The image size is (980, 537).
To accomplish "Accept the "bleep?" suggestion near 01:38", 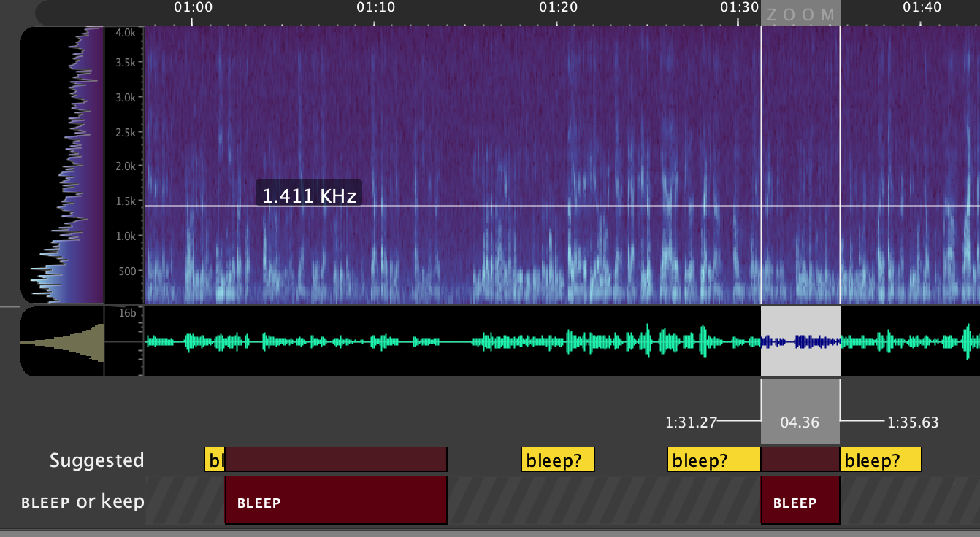I will point(881,459).
